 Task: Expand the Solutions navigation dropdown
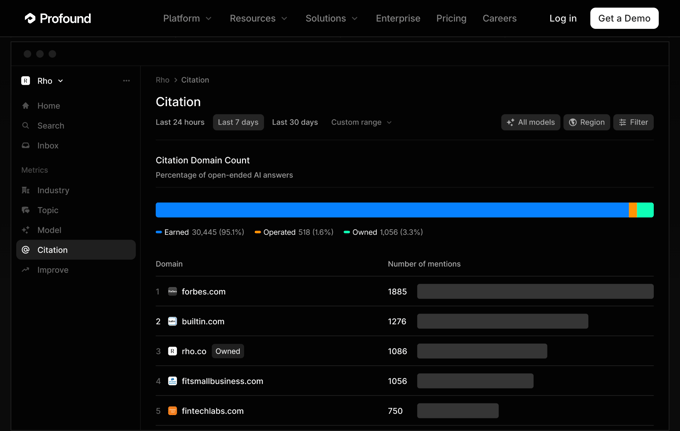pos(331,18)
